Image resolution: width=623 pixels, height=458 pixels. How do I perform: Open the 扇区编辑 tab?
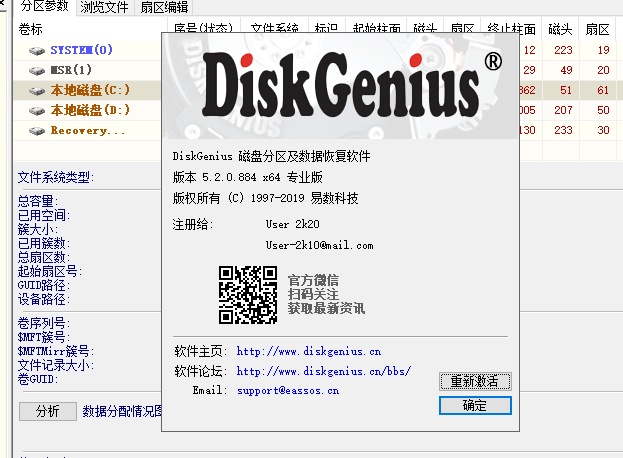coord(164,7)
